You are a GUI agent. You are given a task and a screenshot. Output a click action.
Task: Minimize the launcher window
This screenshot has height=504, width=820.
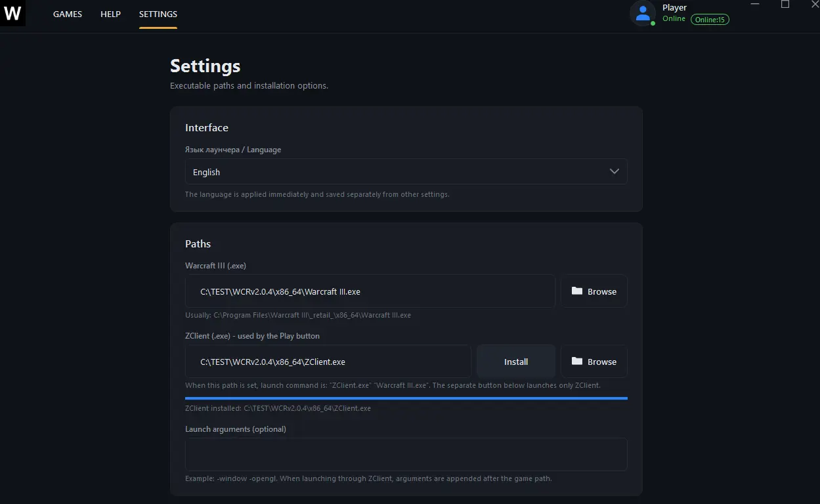pyautogui.click(x=755, y=5)
